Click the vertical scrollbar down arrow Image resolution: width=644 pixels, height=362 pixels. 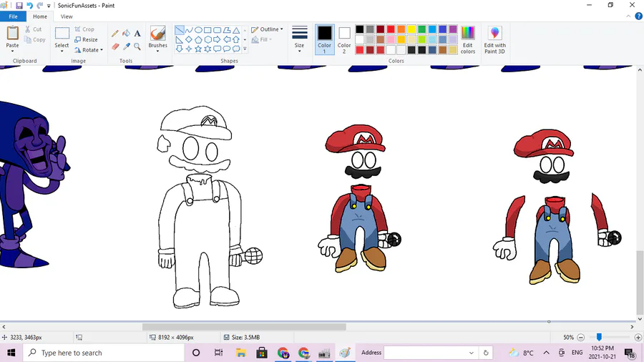640,318
